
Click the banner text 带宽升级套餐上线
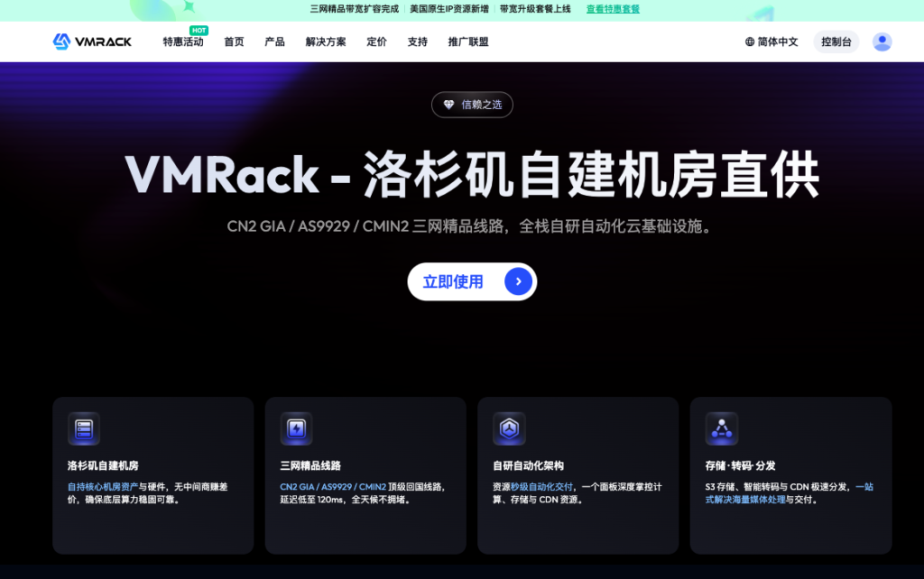(x=535, y=9)
